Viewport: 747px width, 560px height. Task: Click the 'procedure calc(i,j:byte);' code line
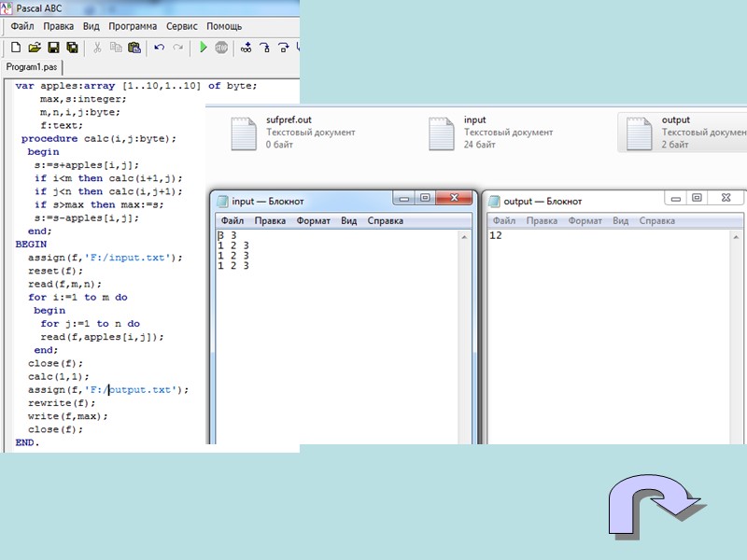[x=99, y=138]
